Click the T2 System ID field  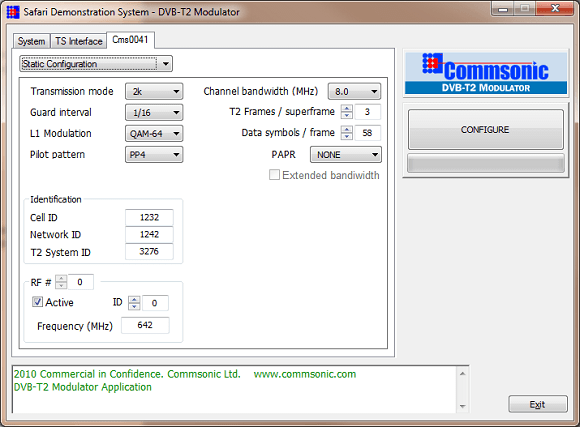[x=149, y=251]
